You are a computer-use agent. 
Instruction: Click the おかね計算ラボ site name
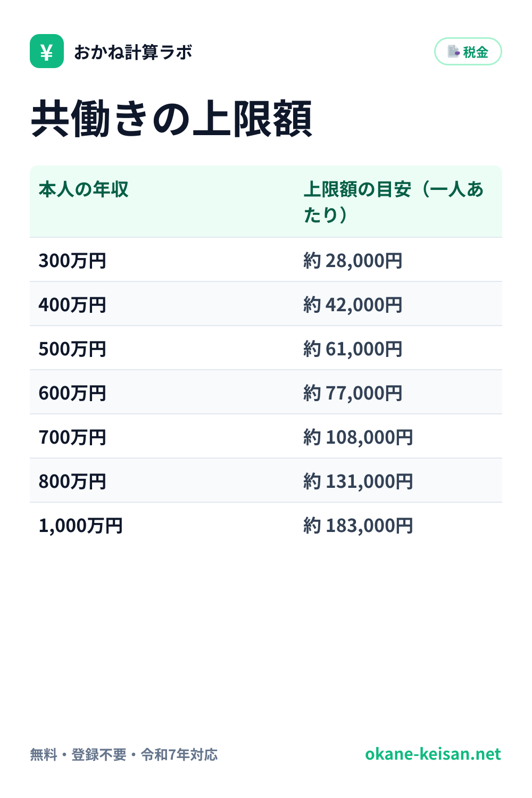click(x=133, y=52)
